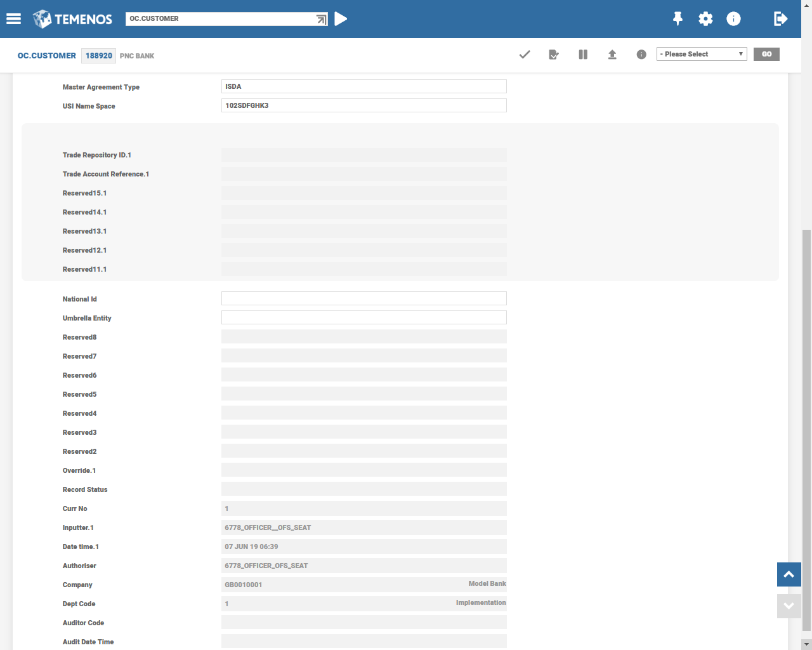Click Company value GB0010001
Viewport: 812px width, 650px height.
244,585
